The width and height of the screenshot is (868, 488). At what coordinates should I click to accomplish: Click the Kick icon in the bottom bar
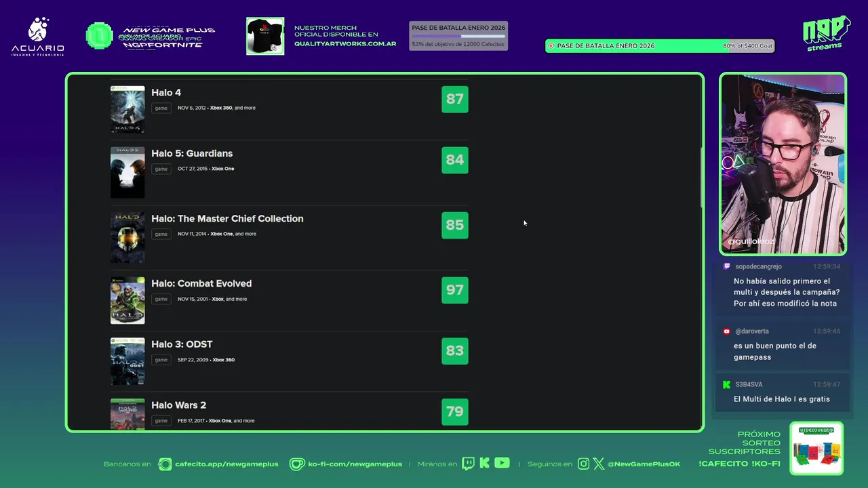[484, 464]
